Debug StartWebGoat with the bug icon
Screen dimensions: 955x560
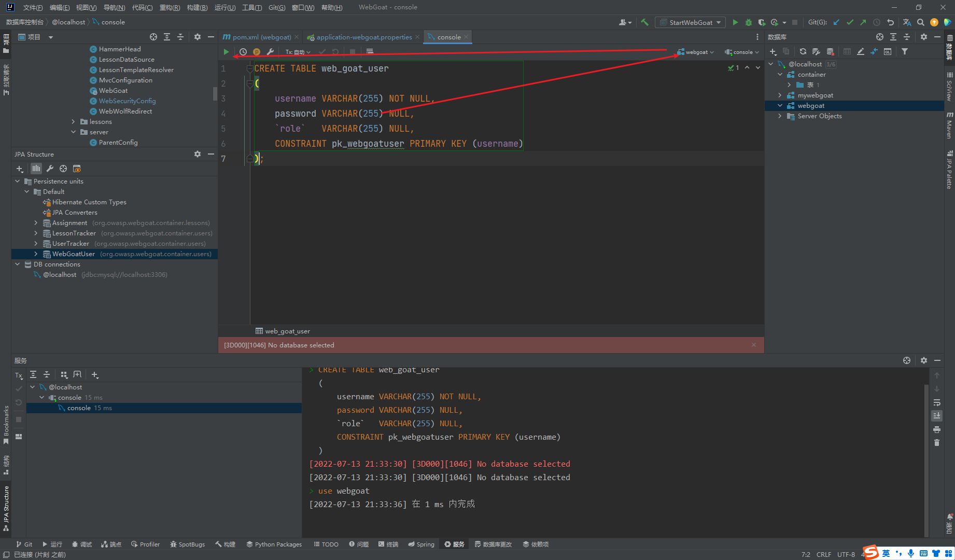(748, 22)
